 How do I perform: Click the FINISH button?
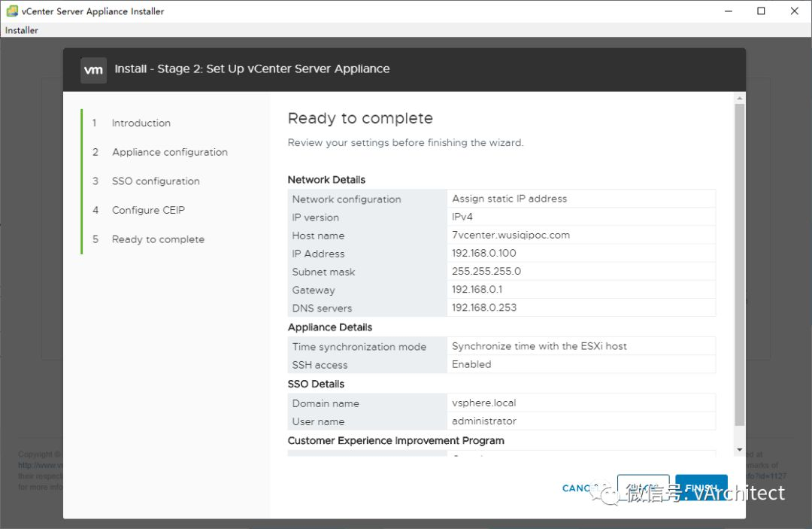[x=701, y=488]
